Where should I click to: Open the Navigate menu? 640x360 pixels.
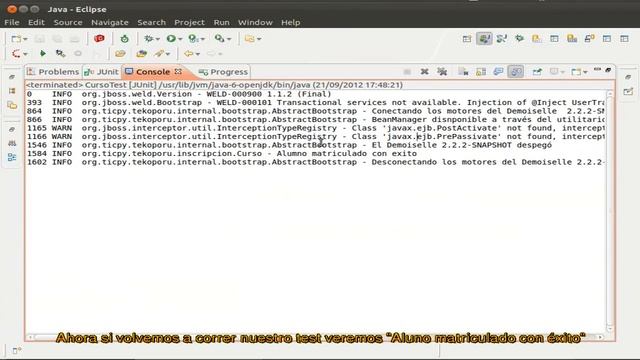[110, 22]
